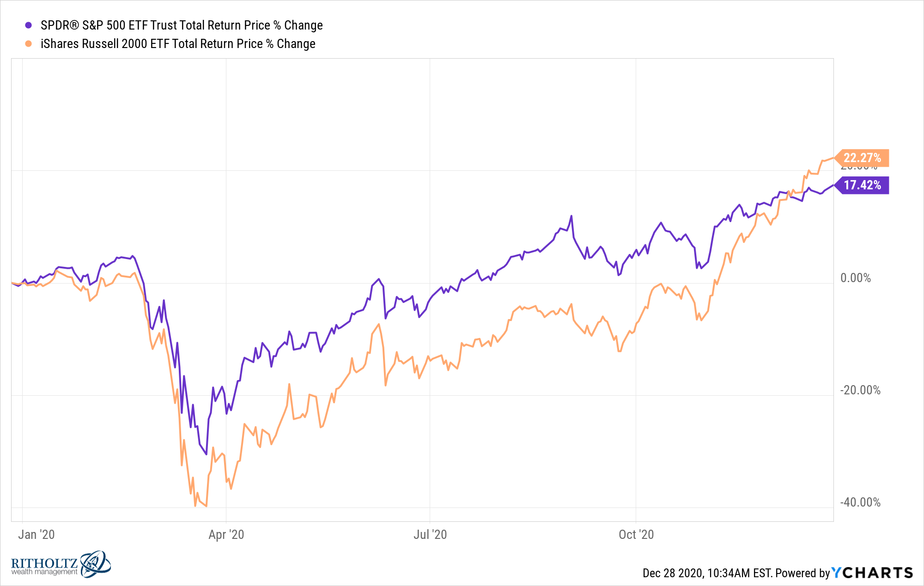Click the 'Powered by' caption text
The image size is (924, 586).
(803, 573)
